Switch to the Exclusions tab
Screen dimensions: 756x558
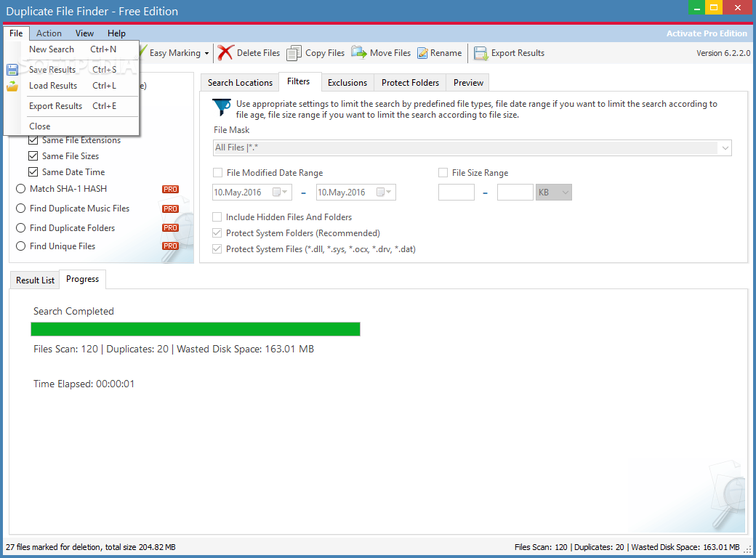pos(347,83)
